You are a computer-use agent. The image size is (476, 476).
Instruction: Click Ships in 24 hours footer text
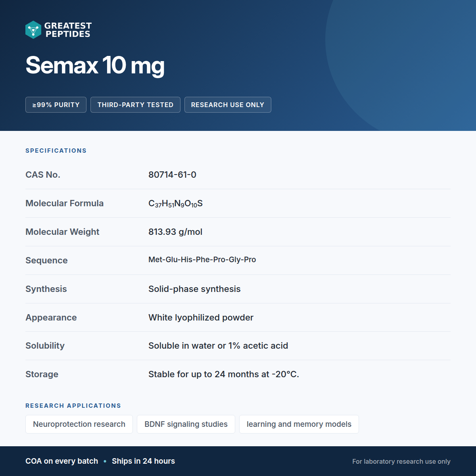143,461
